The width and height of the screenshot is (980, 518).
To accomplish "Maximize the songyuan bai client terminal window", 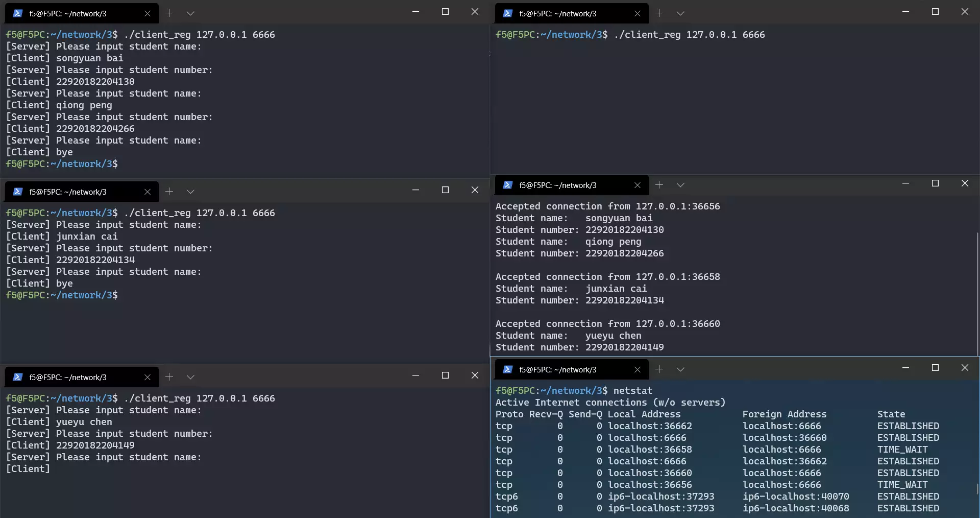I will [x=445, y=12].
